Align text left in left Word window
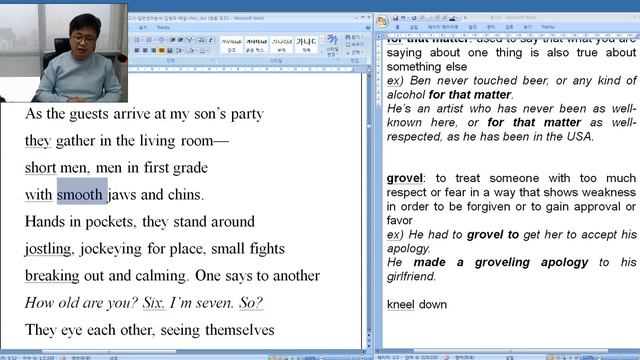The width and height of the screenshot is (640, 360). click(137, 50)
